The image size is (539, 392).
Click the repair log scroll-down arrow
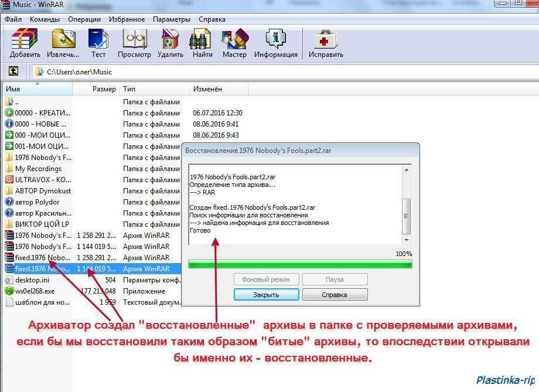(407, 240)
